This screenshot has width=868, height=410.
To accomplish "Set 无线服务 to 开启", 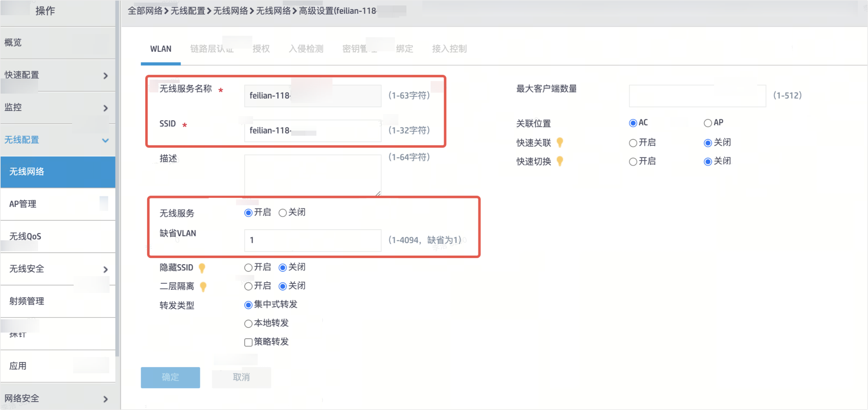I will pyautogui.click(x=248, y=213).
